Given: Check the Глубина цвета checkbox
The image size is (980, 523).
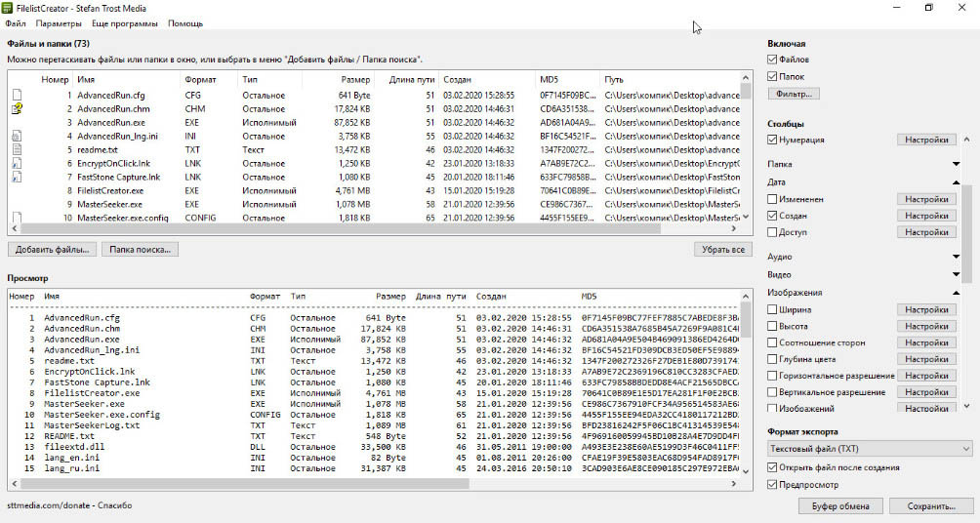Looking at the screenshot, I should point(772,359).
